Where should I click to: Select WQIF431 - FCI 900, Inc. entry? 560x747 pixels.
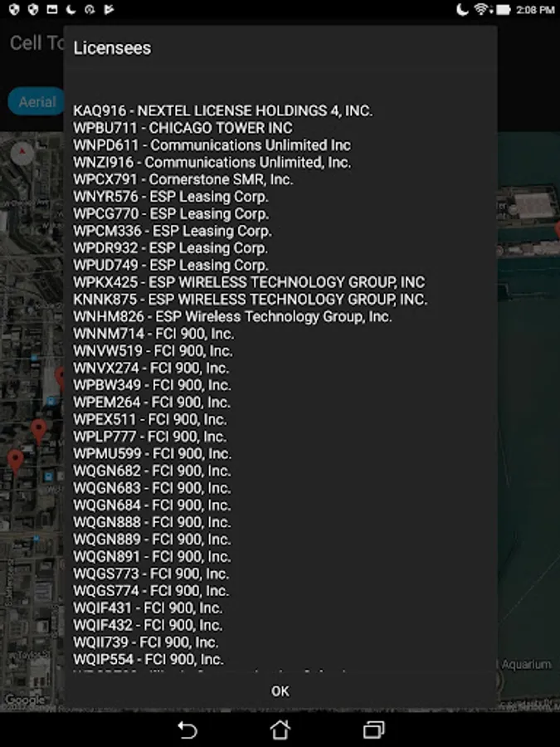[149, 608]
